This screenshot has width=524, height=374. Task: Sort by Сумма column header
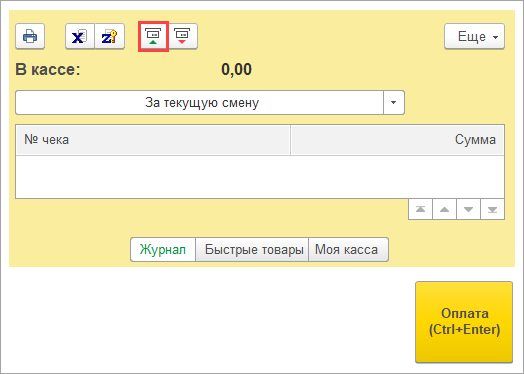397,140
